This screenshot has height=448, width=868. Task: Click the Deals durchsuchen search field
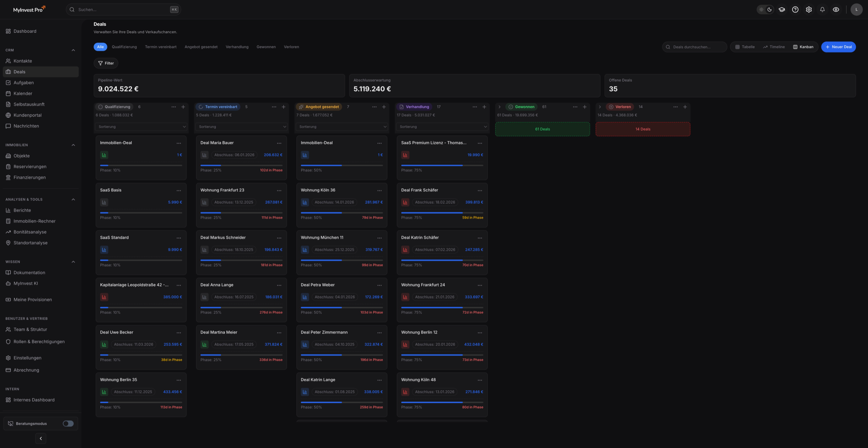[694, 47]
